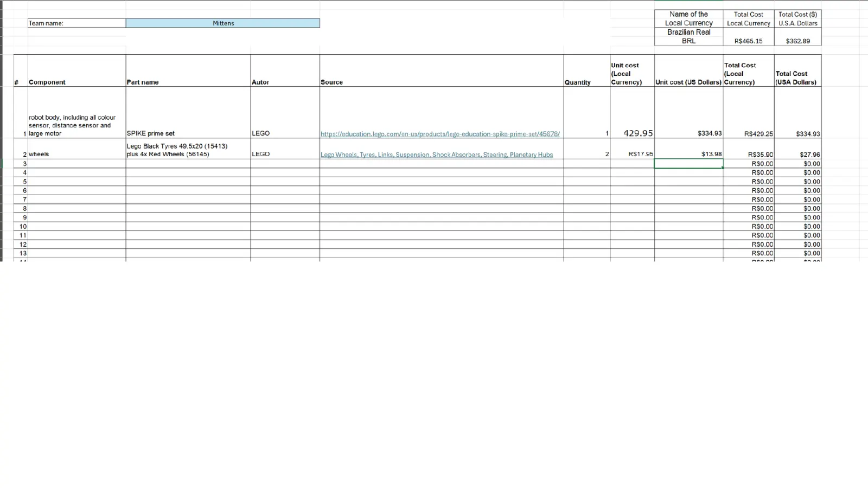Image resolution: width=868 pixels, height=488 pixels.
Task: Select the unit cost cell showing 429.95
Action: click(x=633, y=112)
